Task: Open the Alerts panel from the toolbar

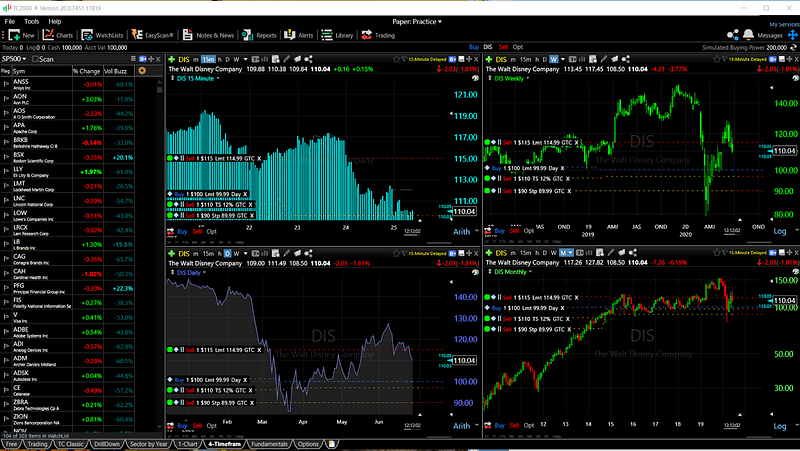Action: (x=298, y=35)
